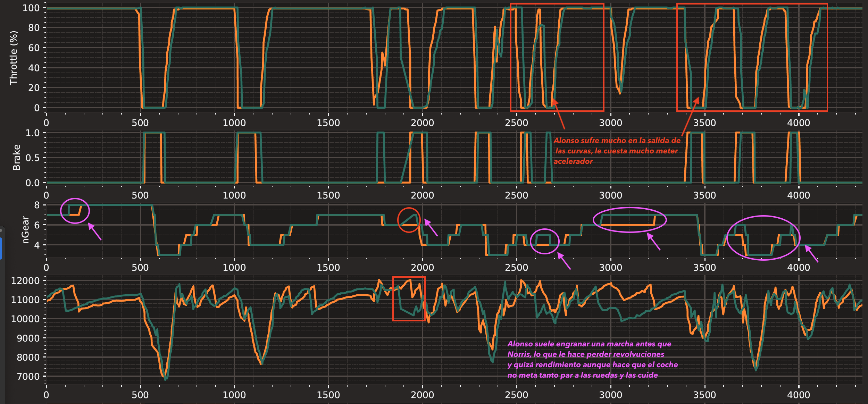Screen dimensions: 868x404
Task: Click "3500" on the Brake chart x-axis
Action: coord(705,195)
